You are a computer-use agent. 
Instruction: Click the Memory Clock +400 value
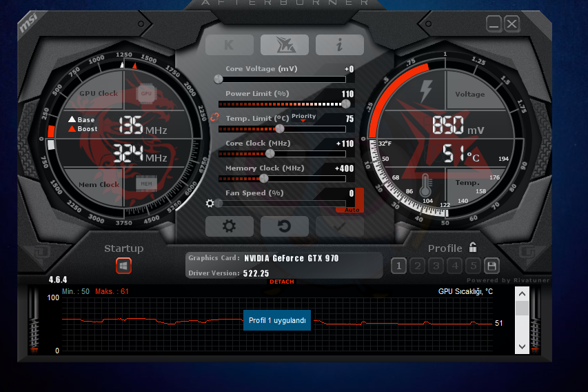(344, 168)
